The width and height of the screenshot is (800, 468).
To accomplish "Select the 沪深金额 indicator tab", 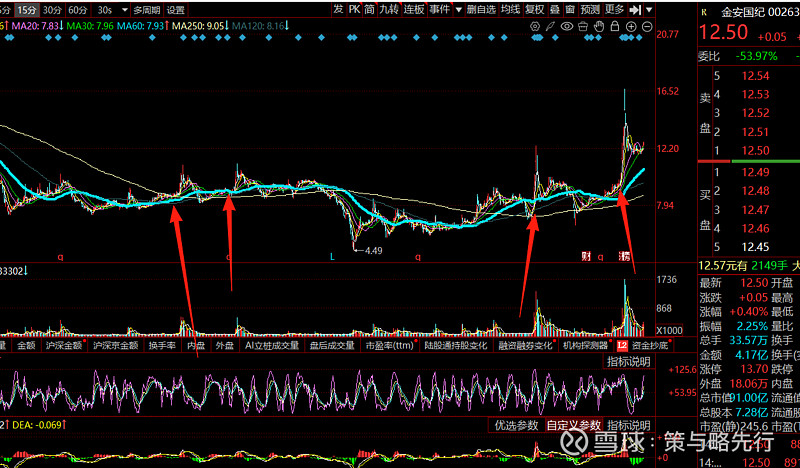I will tap(64, 346).
